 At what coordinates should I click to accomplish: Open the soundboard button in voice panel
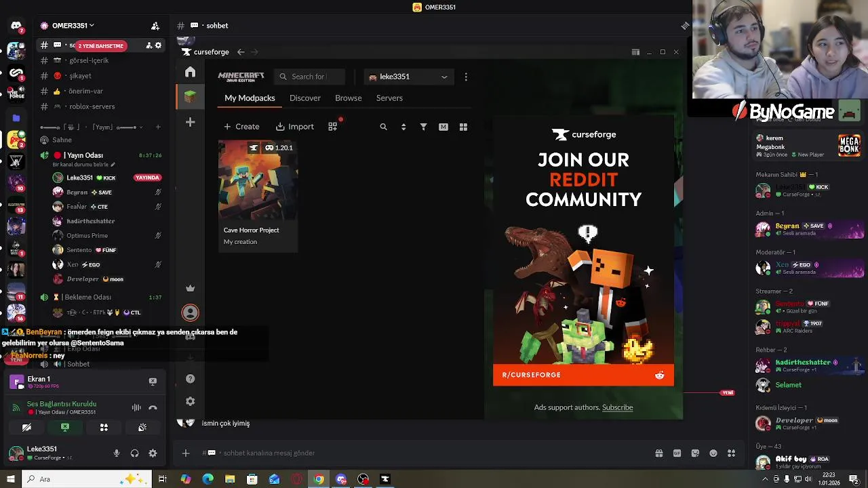142,428
